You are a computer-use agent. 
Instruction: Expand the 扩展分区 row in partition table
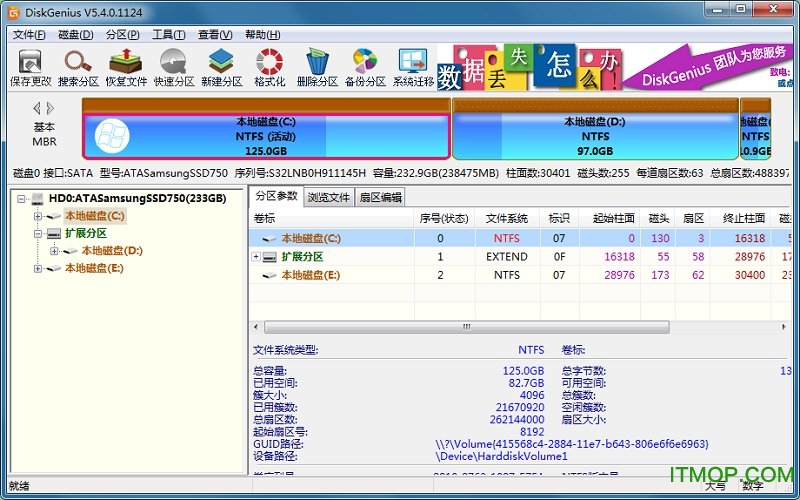coord(256,257)
